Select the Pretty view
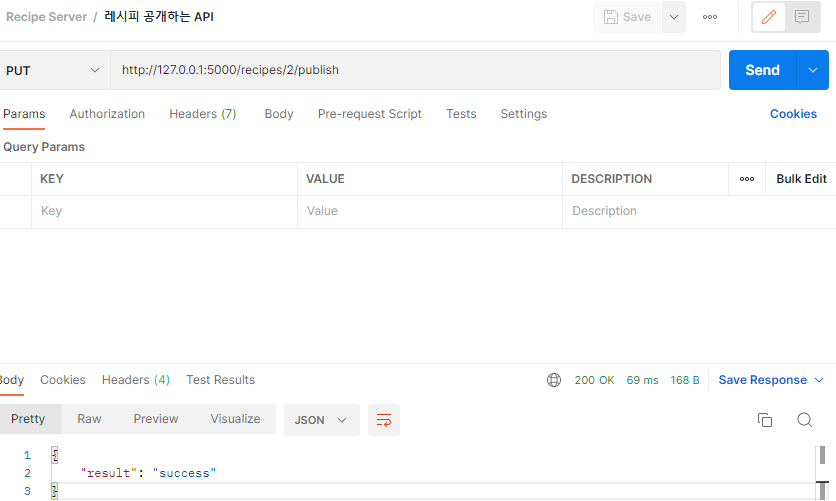The image size is (836, 501). (x=28, y=419)
